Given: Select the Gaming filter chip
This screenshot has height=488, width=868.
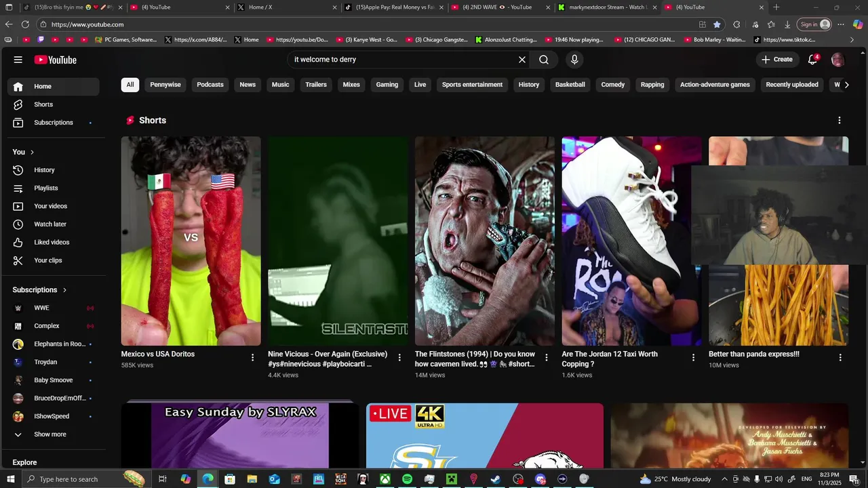Looking at the screenshot, I should click(x=387, y=85).
